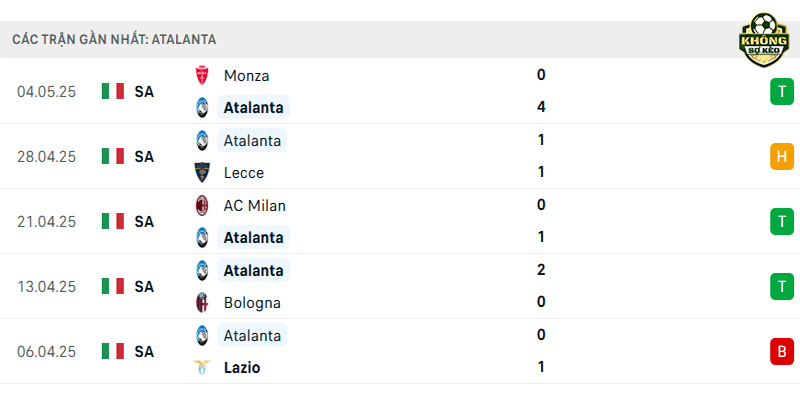Select the 06.04.25 match date

click(46, 352)
